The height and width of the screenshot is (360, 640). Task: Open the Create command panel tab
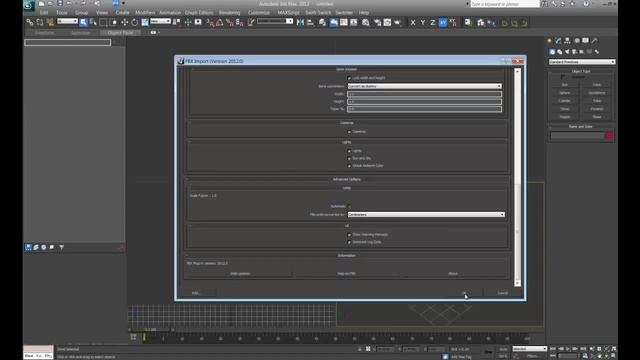pyautogui.click(x=549, y=40)
